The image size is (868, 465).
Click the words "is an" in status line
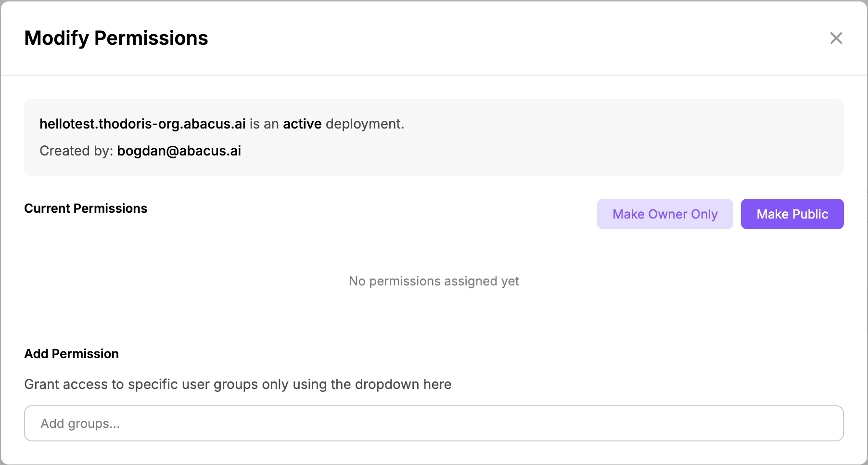click(264, 124)
